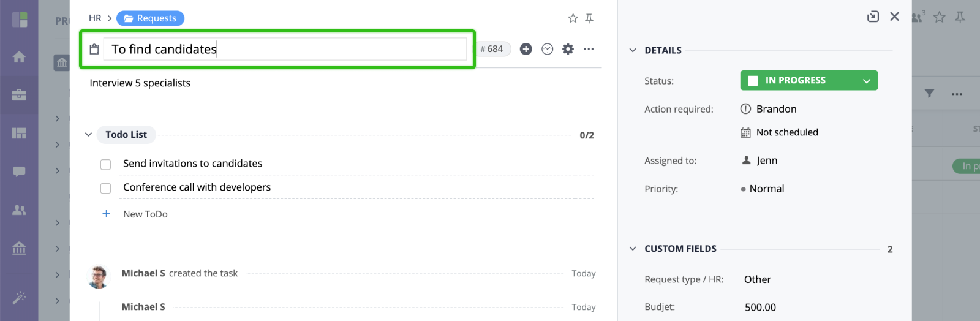Open the three-dots more options menu

[589, 49]
